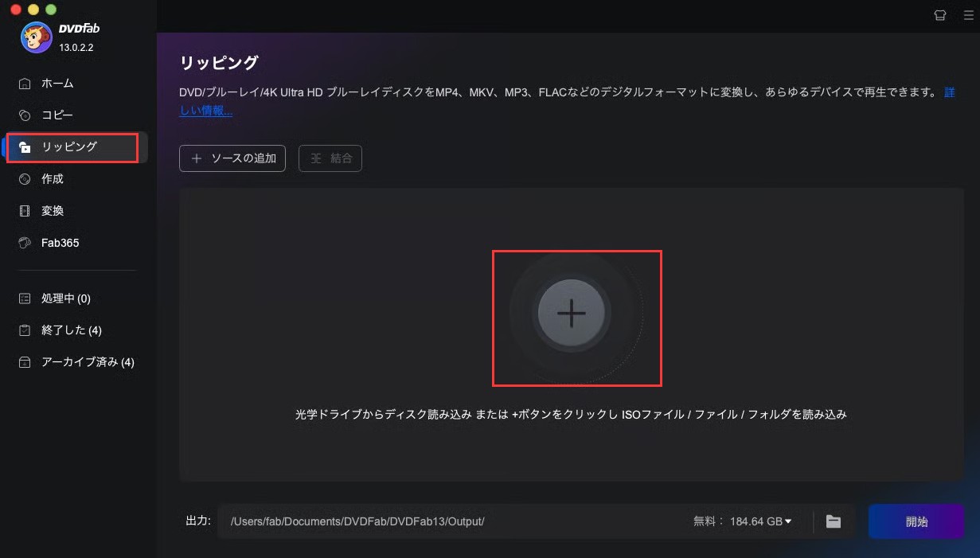
Task: Click the 結合 merge button
Action: 330,158
